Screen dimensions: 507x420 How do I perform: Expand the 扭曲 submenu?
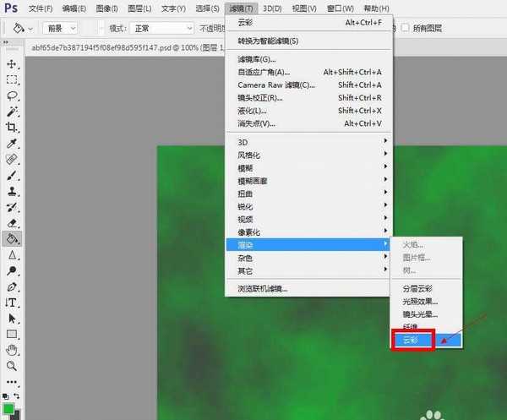(x=308, y=194)
